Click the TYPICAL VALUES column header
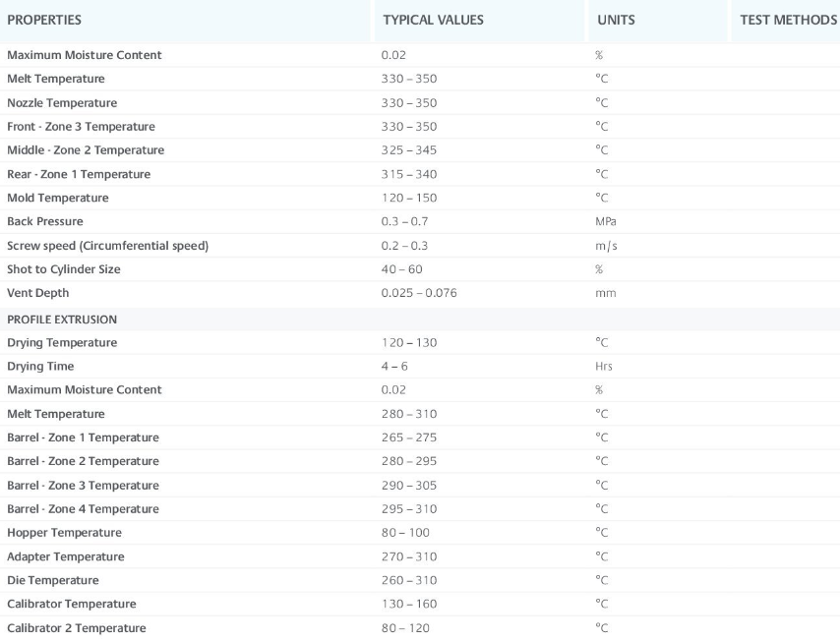Screen dimensions: 840x641 point(433,20)
